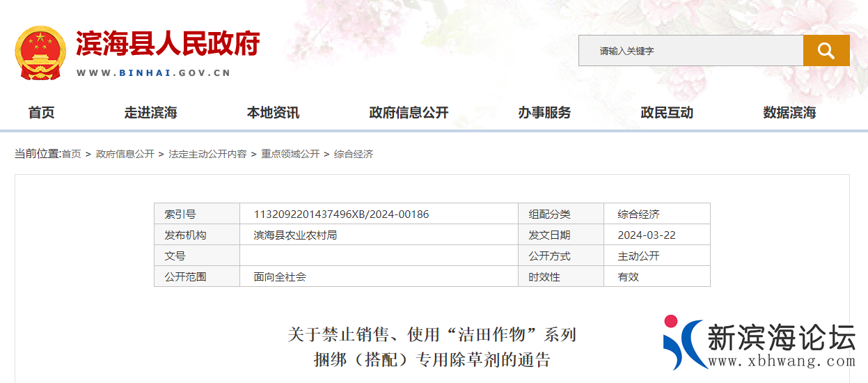
Task: Click the orange search magnifier button
Action: coord(826,50)
